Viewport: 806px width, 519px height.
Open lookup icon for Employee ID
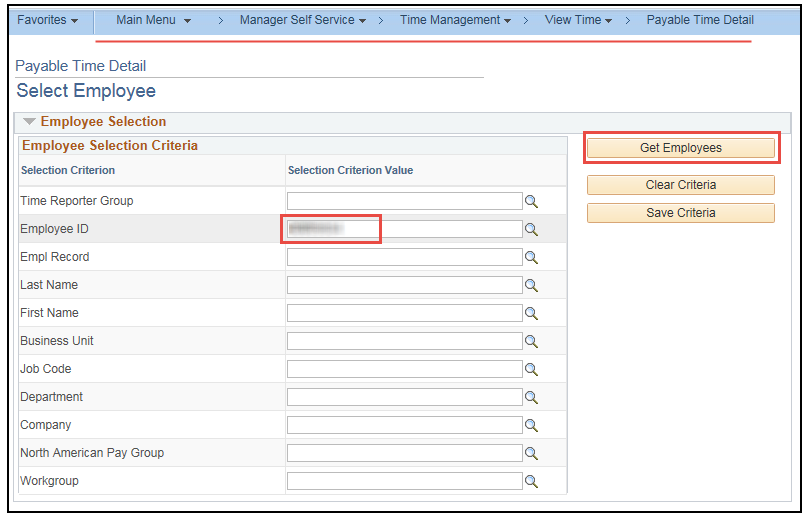(531, 229)
